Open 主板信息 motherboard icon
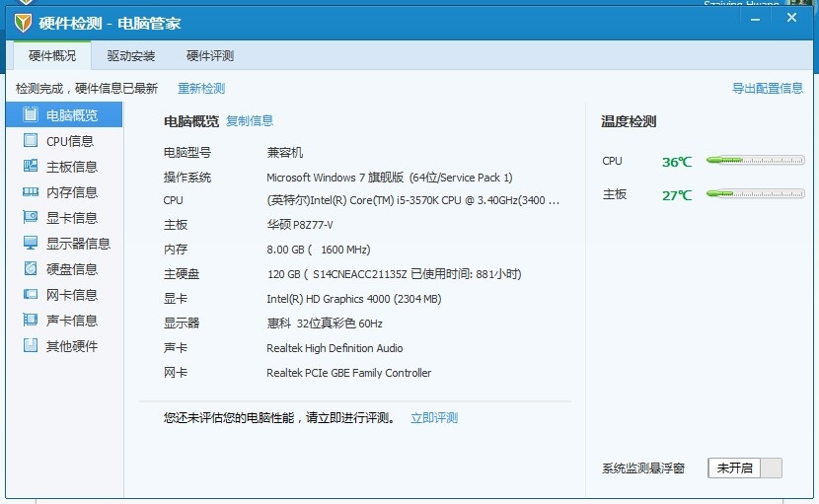 pos(31,166)
